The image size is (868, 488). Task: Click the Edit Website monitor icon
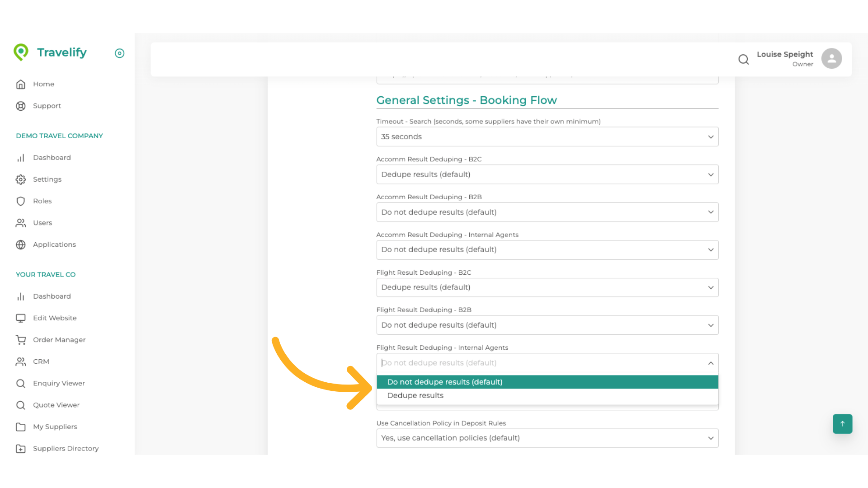pyautogui.click(x=21, y=318)
